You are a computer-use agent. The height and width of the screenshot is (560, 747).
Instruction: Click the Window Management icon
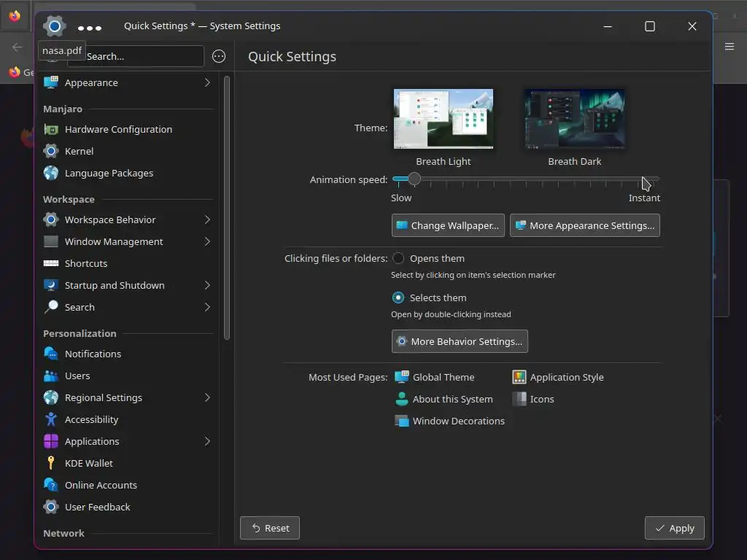click(51, 241)
